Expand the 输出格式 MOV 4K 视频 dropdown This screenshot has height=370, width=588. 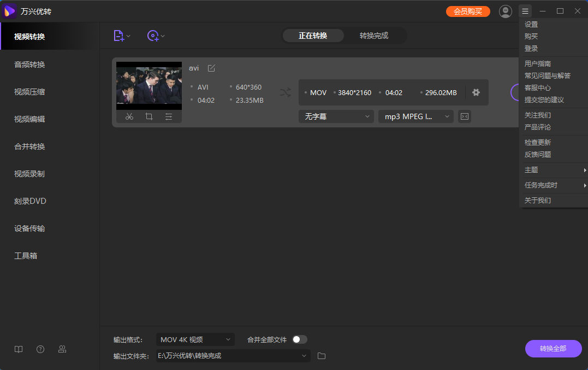tap(195, 339)
